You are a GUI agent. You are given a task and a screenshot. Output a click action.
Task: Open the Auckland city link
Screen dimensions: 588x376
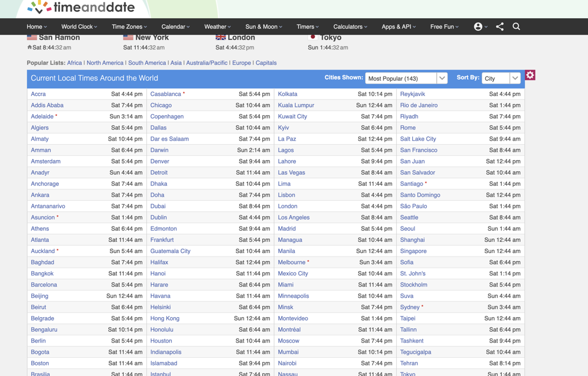click(x=43, y=251)
